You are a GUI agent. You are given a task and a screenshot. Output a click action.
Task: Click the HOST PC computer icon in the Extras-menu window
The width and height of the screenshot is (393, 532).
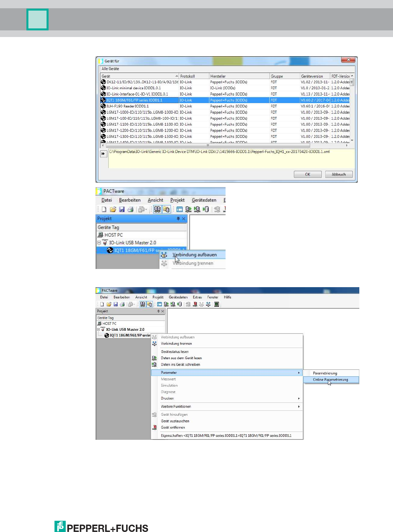pyautogui.click(x=99, y=323)
